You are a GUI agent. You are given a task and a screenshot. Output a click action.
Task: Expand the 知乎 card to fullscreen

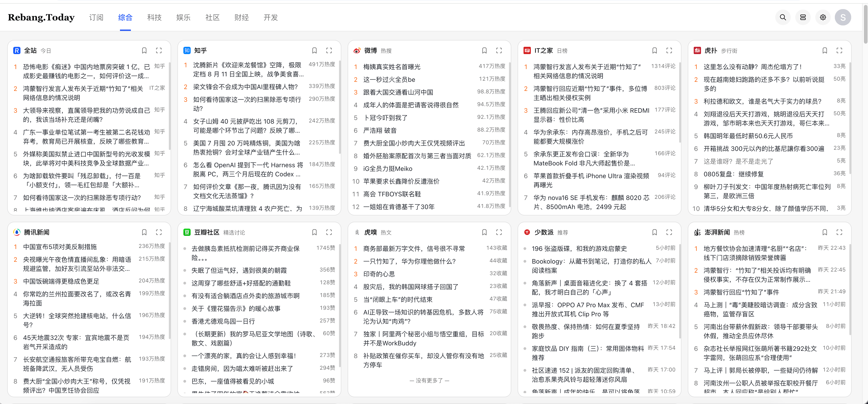(329, 50)
